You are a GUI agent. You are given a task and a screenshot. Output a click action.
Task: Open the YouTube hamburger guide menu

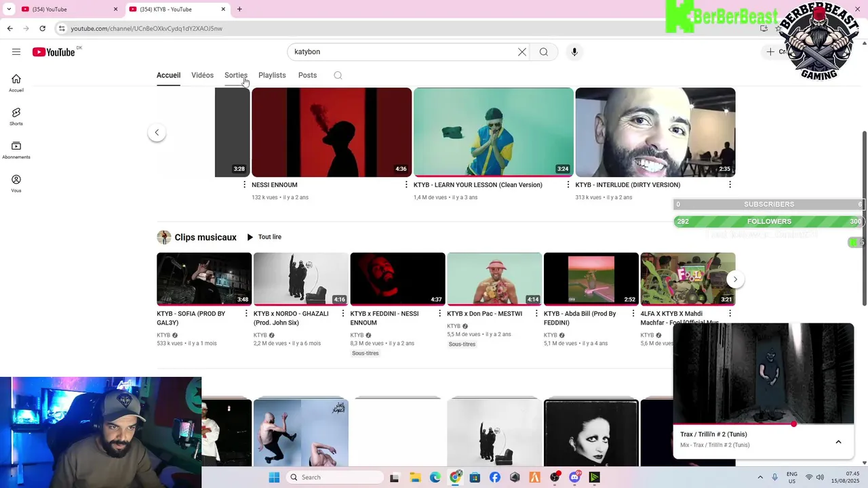[x=16, y=52]
